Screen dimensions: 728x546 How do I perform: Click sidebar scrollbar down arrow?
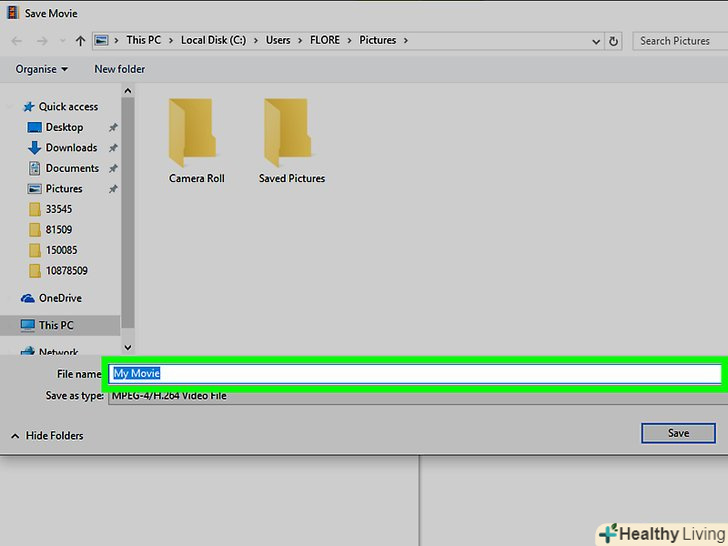pyautogui.click(x=128, y=347)
